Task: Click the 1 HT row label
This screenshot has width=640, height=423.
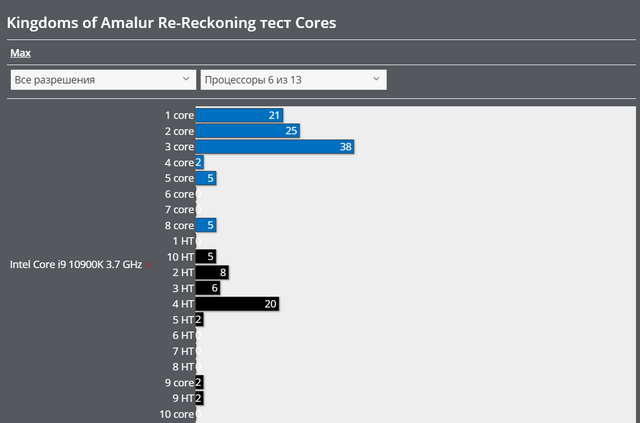Action: (183, 241)
